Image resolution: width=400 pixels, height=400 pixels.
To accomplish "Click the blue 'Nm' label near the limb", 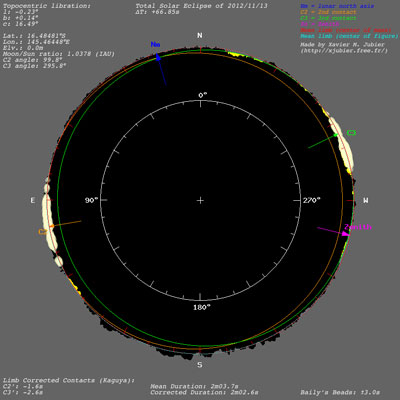I will click(155, 44).
